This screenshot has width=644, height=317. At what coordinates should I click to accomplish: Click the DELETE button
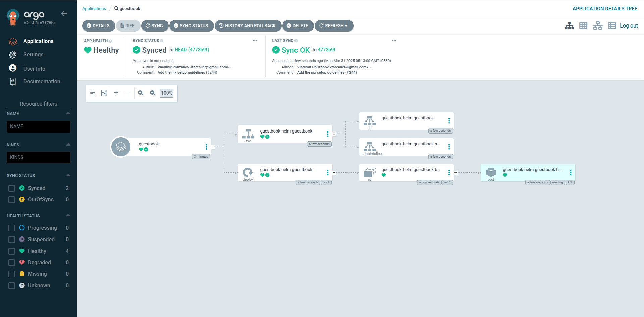pos(298,26)
